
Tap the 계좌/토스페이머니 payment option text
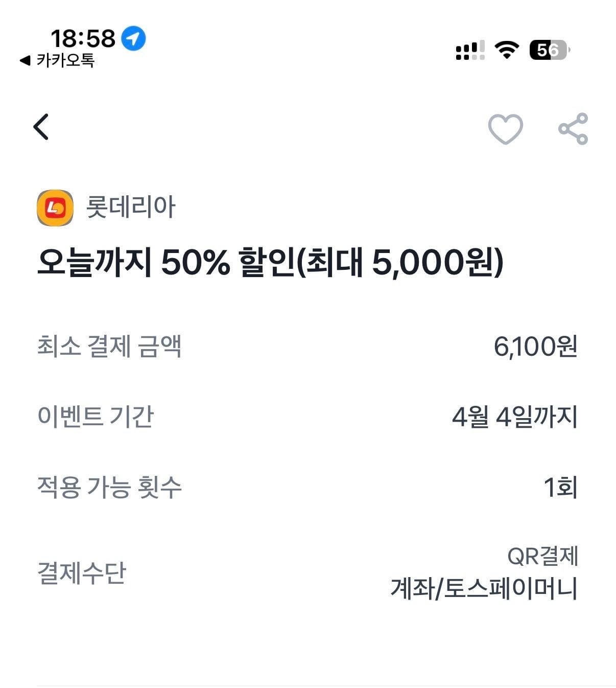pos(484,588)
